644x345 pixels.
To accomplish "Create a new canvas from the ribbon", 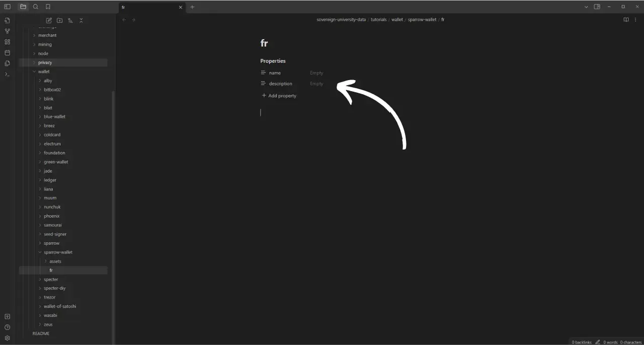I will [7, 42].
